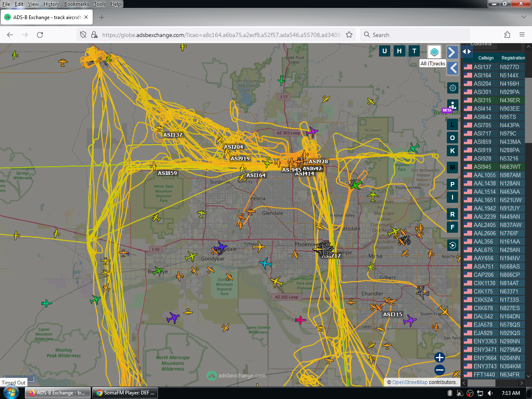Open the View menu
This screenshot has width=532, height=399.
coord(33,4)
